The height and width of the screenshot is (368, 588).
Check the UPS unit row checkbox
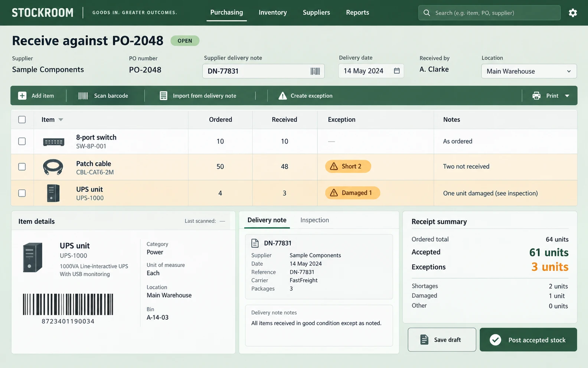click(22, 193)
